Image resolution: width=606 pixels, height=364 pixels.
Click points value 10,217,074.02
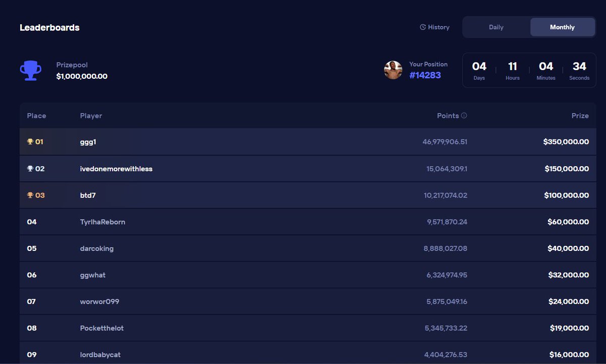[x=445, y=195]
